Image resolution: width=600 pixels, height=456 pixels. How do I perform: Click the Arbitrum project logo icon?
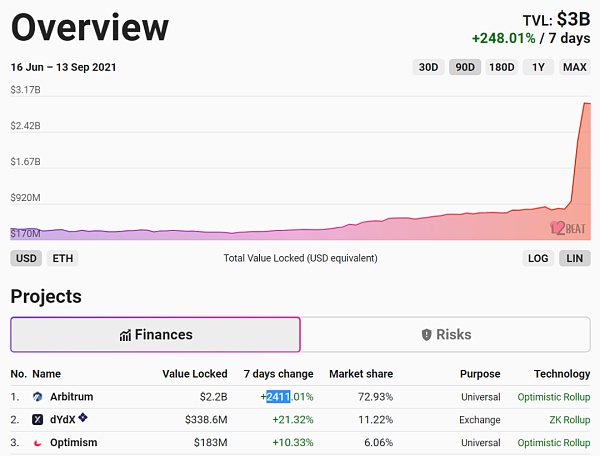click(38, 397)
